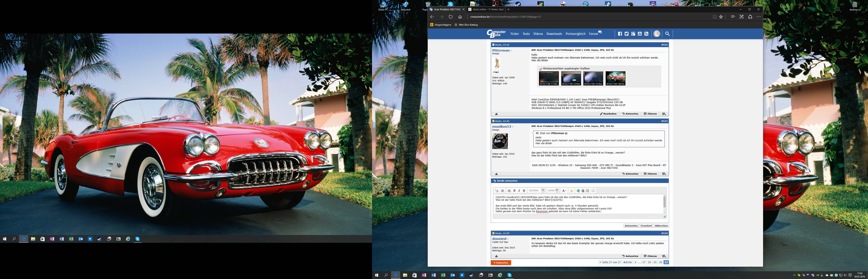Image resolution: width=868 pixels, height=279 pixels.
Task: Insert a smiley via the emoji icon
Action: tap(572, 191)
